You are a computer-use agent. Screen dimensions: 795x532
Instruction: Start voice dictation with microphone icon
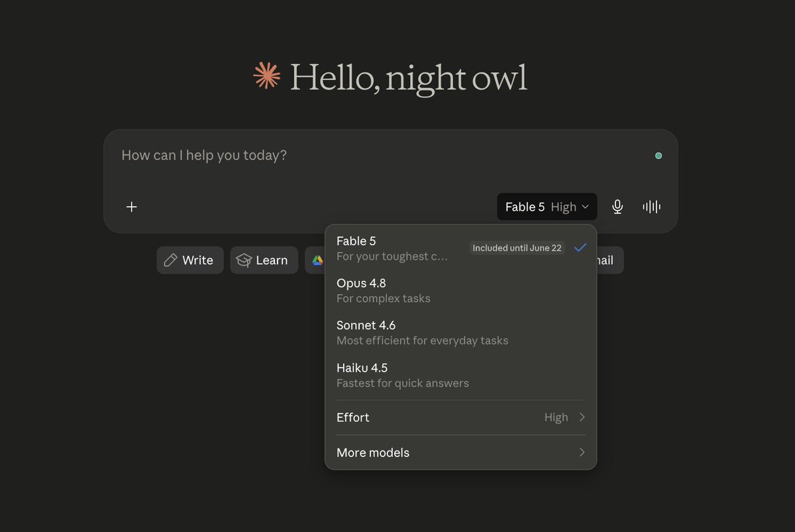tap(617, 207)
